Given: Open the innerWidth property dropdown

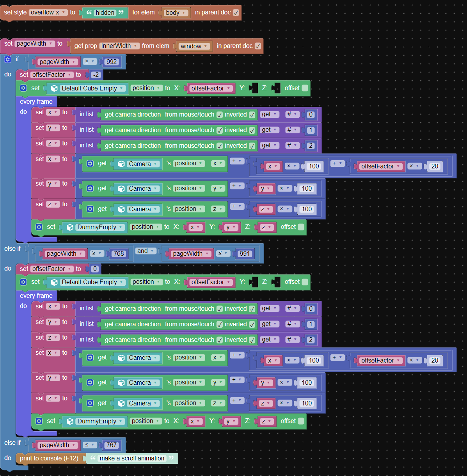Looking at the screenshot, I should click(119, 46).
